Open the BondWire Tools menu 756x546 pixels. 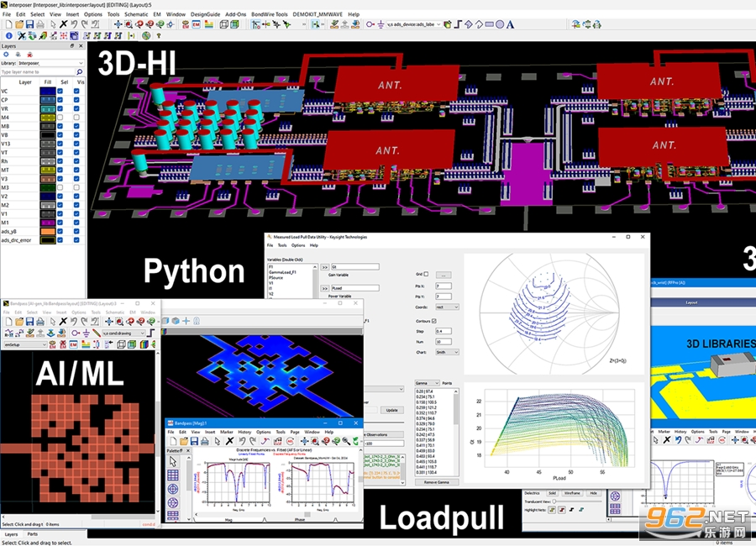click(x=270, y=14)
